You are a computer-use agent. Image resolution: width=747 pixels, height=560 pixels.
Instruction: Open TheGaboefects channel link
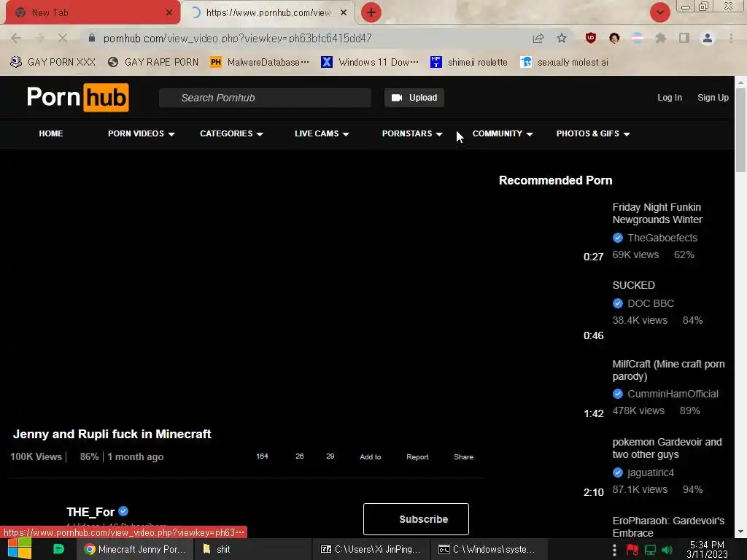point(662,238)
